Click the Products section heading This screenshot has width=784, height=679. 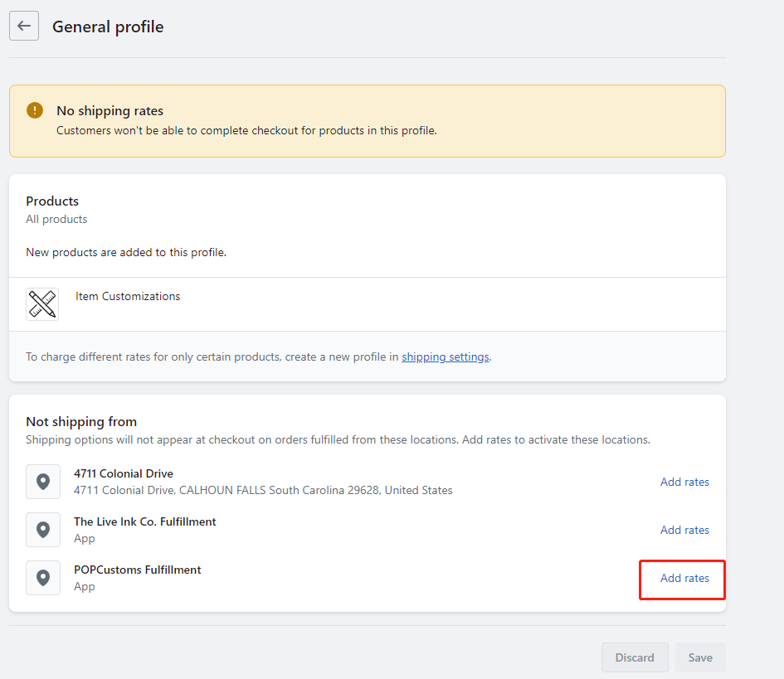[52, 201]
